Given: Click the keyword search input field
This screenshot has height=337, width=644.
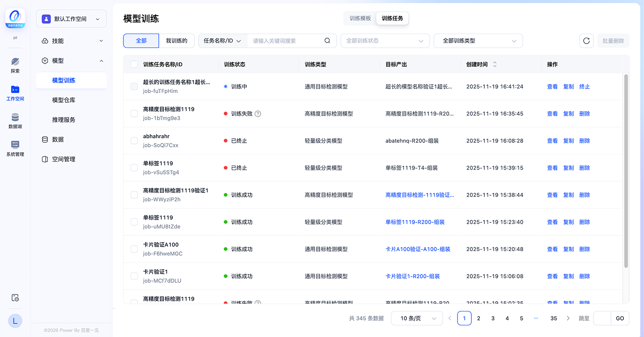Looking at the screenshot, I should coord(286,41).
